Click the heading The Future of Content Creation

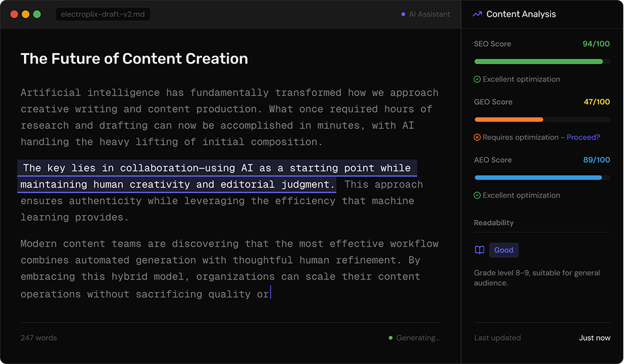click(134, 59)
